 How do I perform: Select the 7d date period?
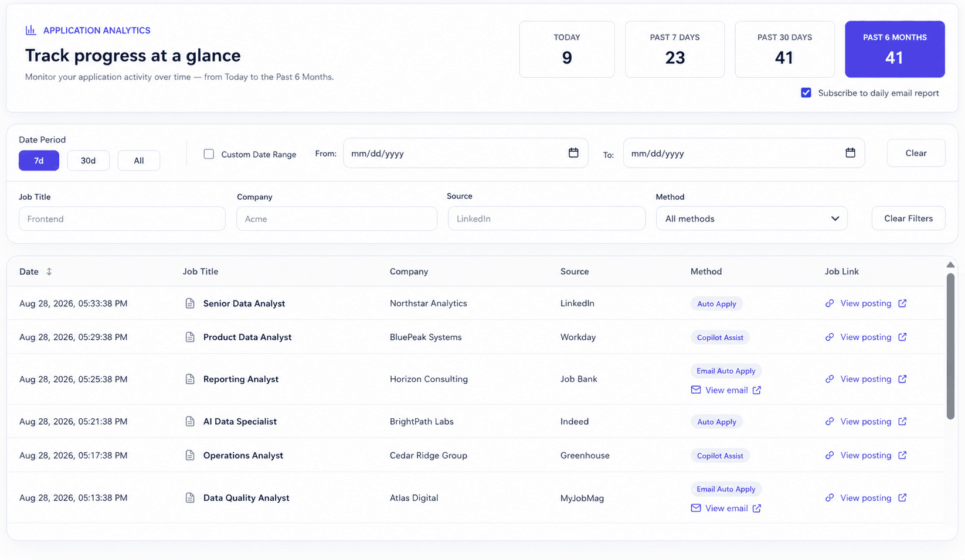[39, 161]
